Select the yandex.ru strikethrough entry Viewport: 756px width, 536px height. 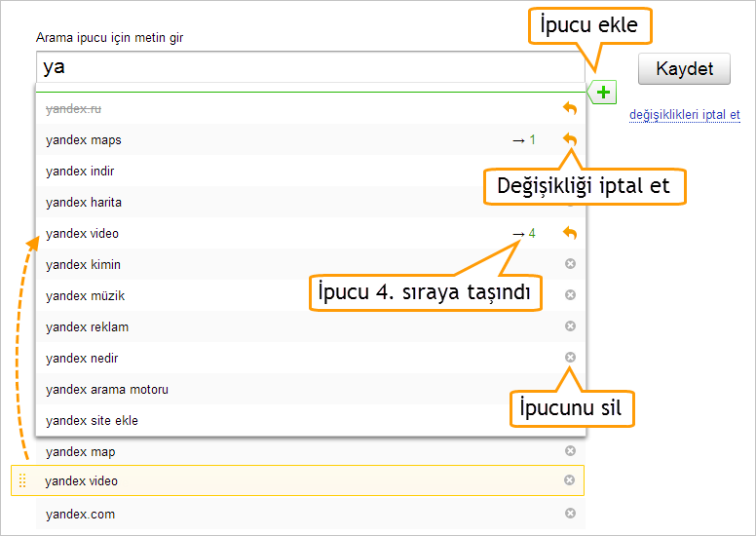[73, 109]
